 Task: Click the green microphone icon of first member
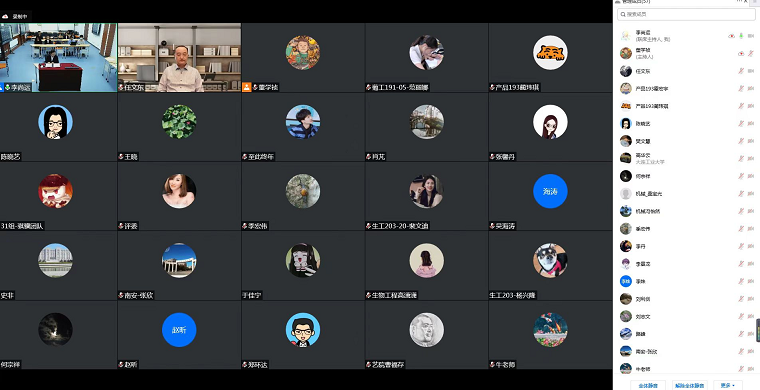click(741, 36)
